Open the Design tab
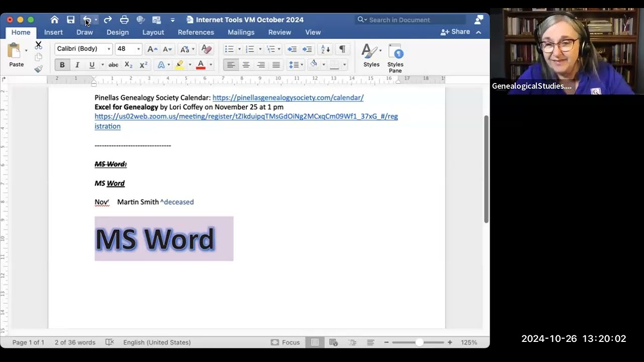This screenshot has height=362, width=644. (x=118, y=32)
